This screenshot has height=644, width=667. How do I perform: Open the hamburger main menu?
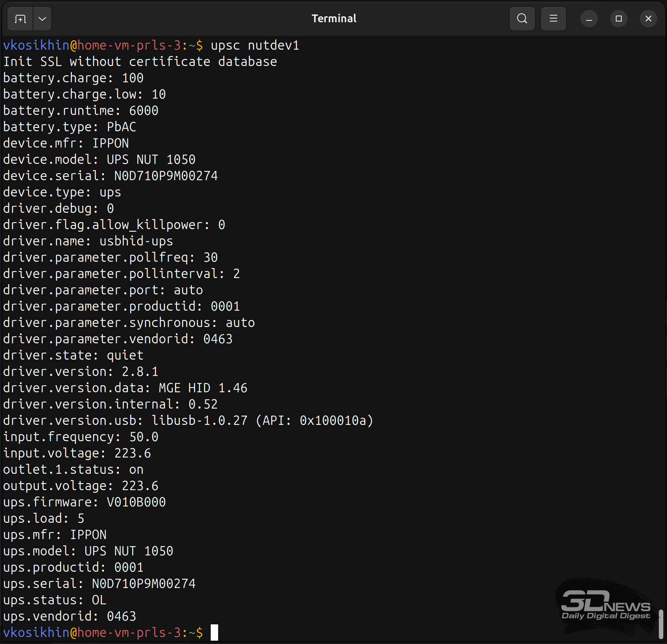coord(553,19)
